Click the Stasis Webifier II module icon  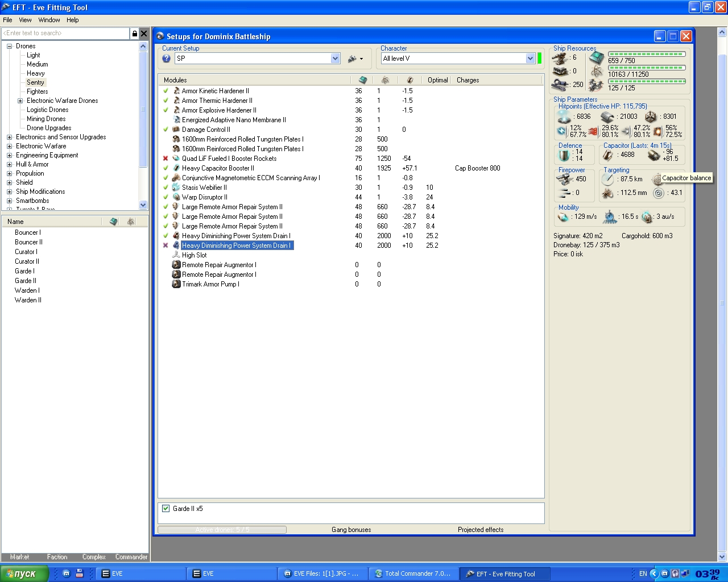(x=176, y=188)
